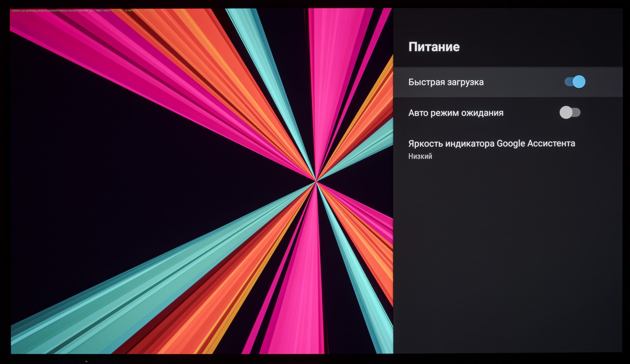This screenshot has width=630, height=364.
Task: Select the Авто режим ожидания label
Action: pyautogui.click(x=456, y=113)
